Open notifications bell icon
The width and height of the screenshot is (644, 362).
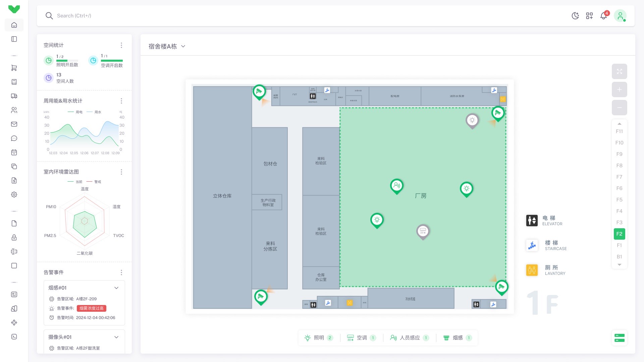603,16
